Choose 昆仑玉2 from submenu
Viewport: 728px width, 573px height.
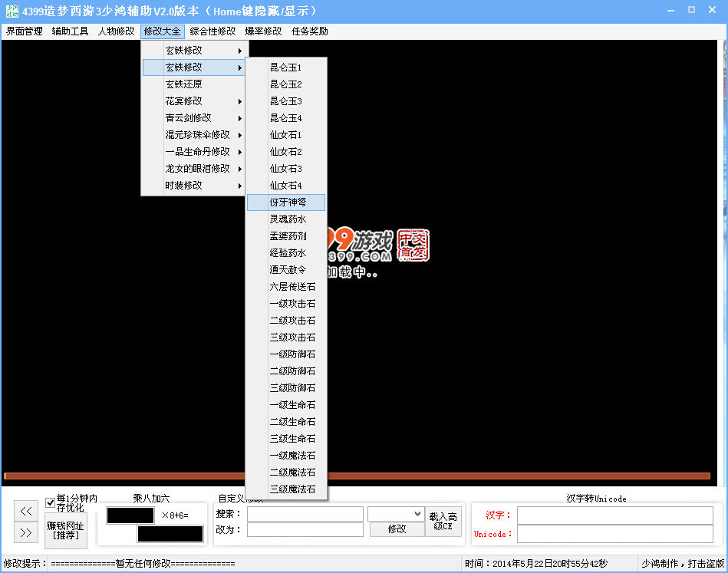(x=286, y=84)
